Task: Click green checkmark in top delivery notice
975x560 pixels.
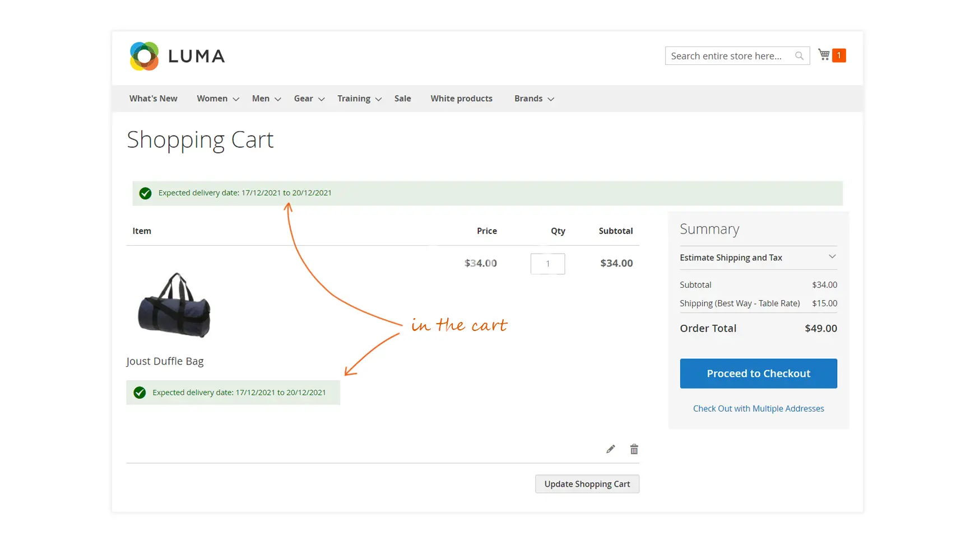Action: coord(145,193)
